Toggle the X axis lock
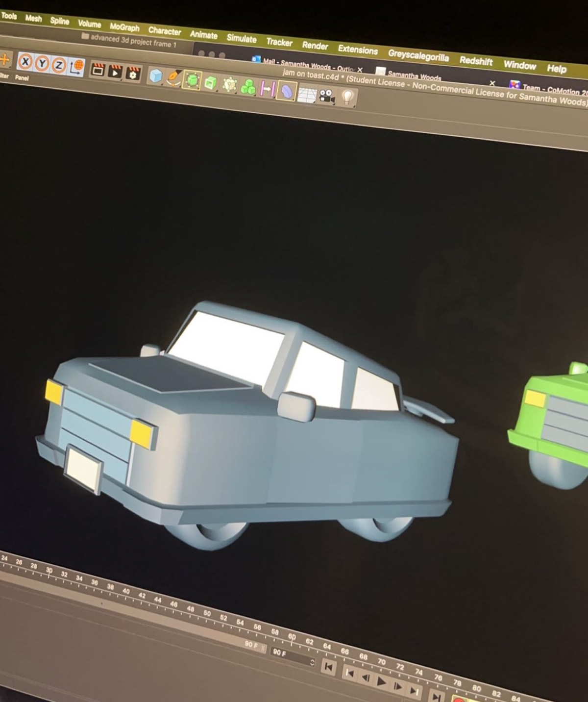 click(x=26, y=62)
